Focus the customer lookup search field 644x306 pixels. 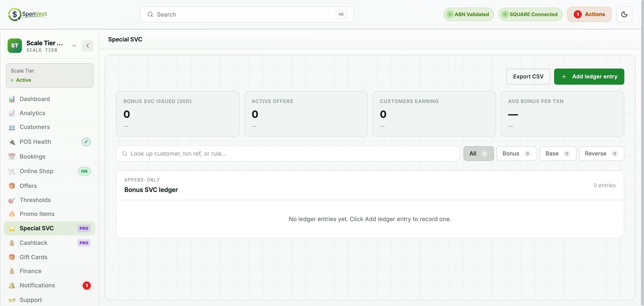pos(288,153)
